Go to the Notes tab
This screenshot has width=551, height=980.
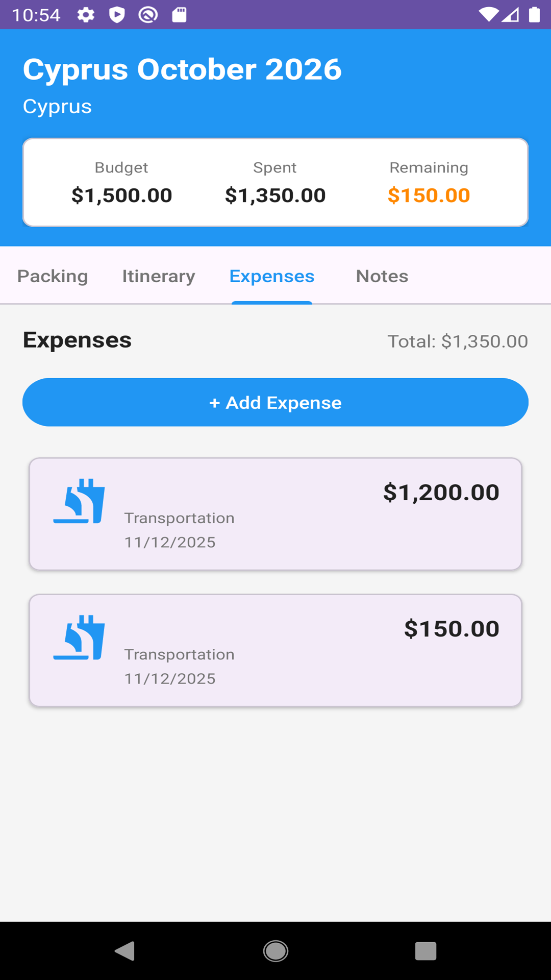point(382,276)
